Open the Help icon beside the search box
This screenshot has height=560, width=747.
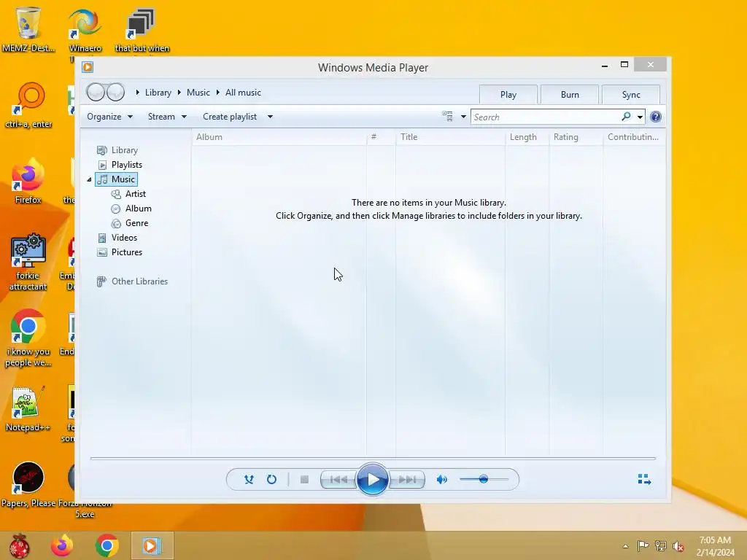tap(656, 117)
